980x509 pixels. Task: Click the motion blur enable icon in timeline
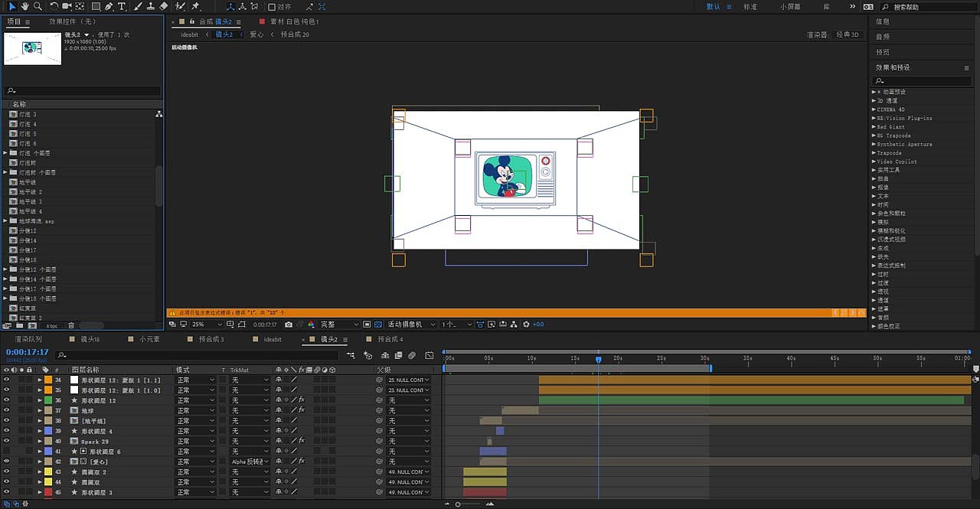point(412,355)
